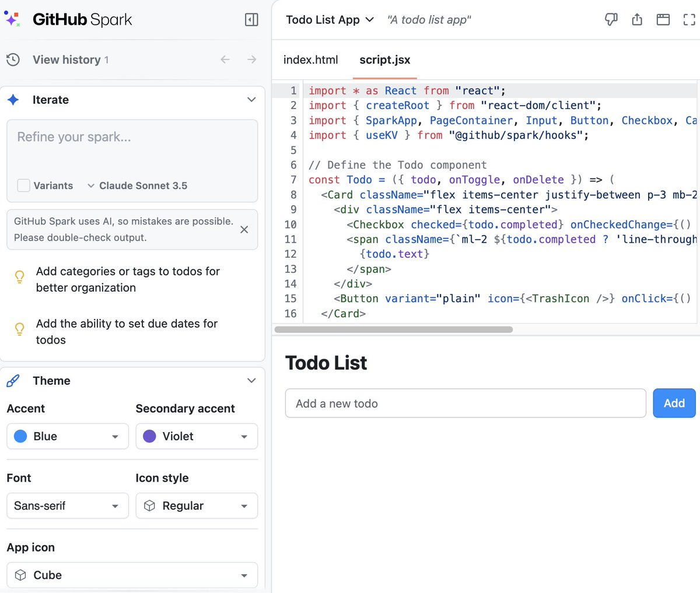The height and width of the screenshot is (593, 700).
Task: Click the "// Define the Todo component" comment
Action: click(x=398, y=165)
